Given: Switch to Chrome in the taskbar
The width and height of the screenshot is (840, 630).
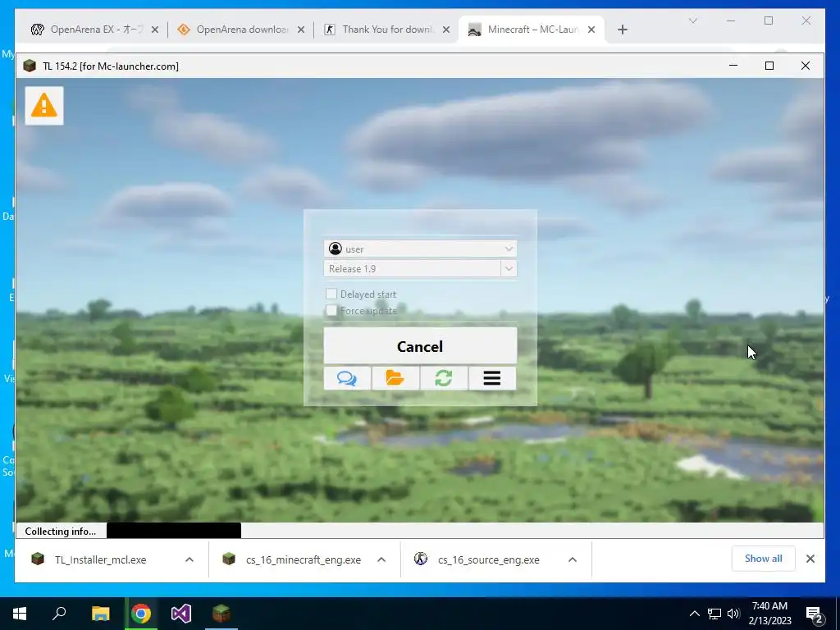Looking at the screenshot, I should click(141, 614).
